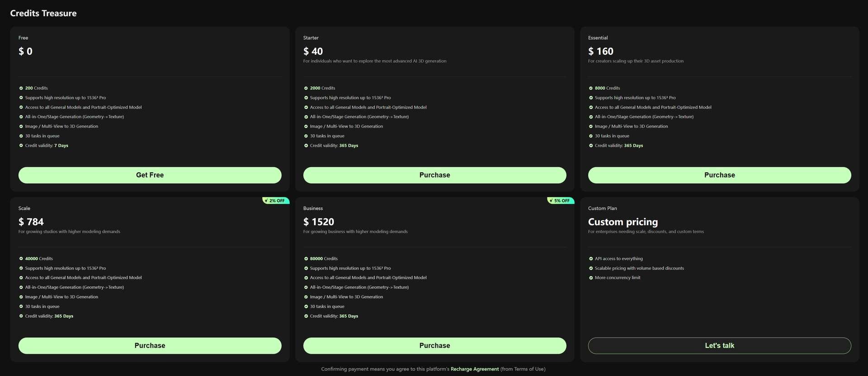
Task: Purchase the Starter $40 plan
Action: click(x=434, y=175)
